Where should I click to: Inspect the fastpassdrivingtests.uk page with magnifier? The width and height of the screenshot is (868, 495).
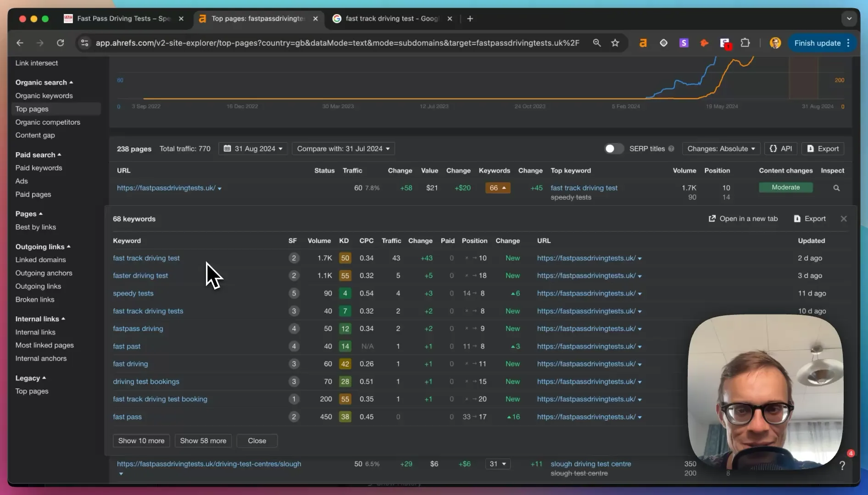[x=836, y=188]
